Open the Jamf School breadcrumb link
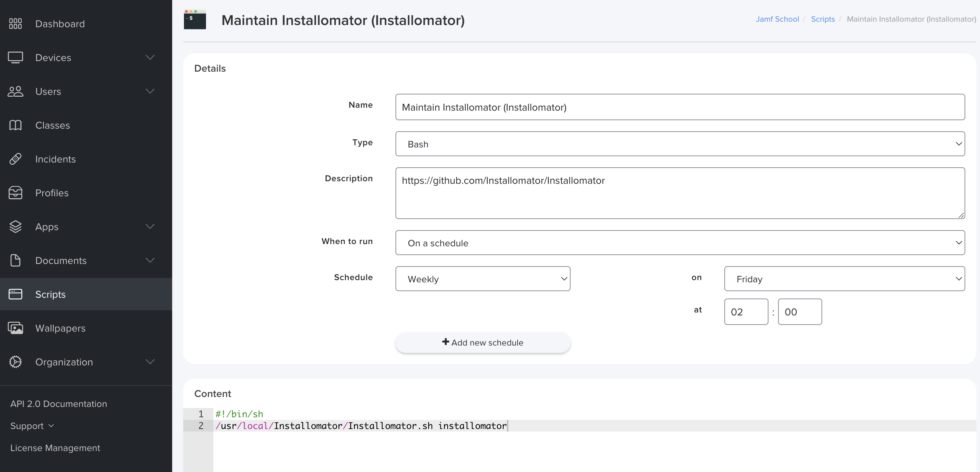The image size is (980, 472). 777,19
